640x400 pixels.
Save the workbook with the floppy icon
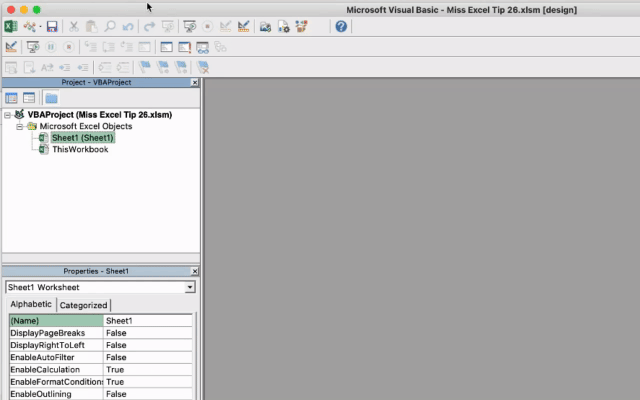pyautogui.click(x=52, y=27)
